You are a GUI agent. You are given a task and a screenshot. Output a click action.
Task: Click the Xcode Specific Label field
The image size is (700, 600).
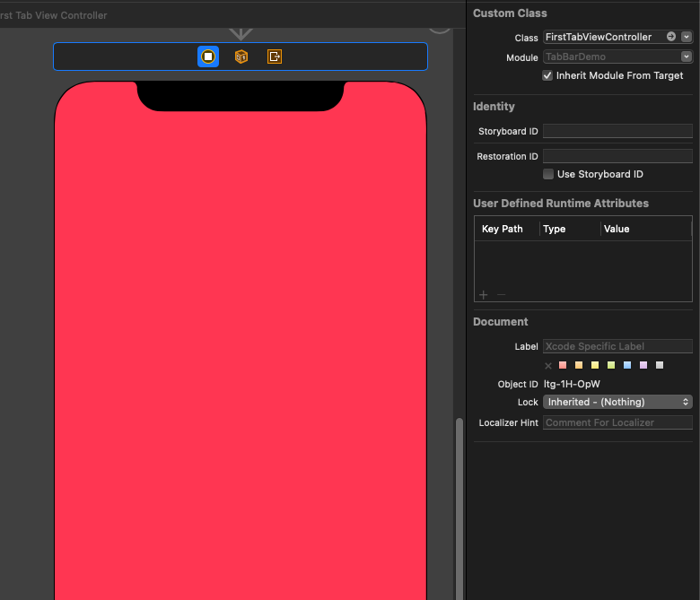617,346
